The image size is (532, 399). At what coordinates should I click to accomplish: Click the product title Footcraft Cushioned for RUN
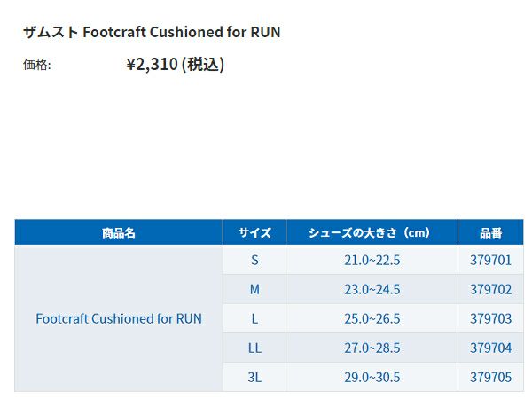click(x=152, y=32)
